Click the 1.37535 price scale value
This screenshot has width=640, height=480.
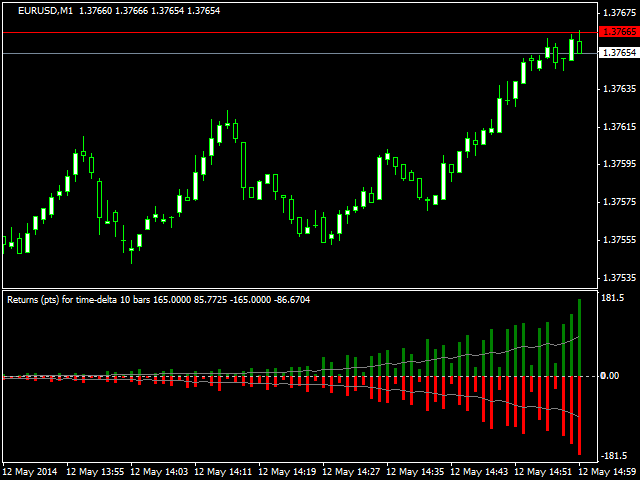point(619,278)
